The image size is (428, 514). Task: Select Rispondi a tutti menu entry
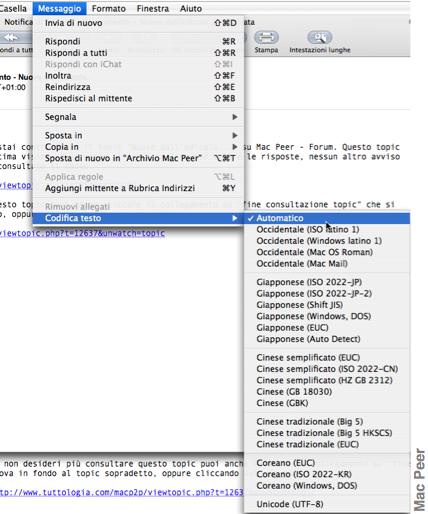(x=138, y=53)
